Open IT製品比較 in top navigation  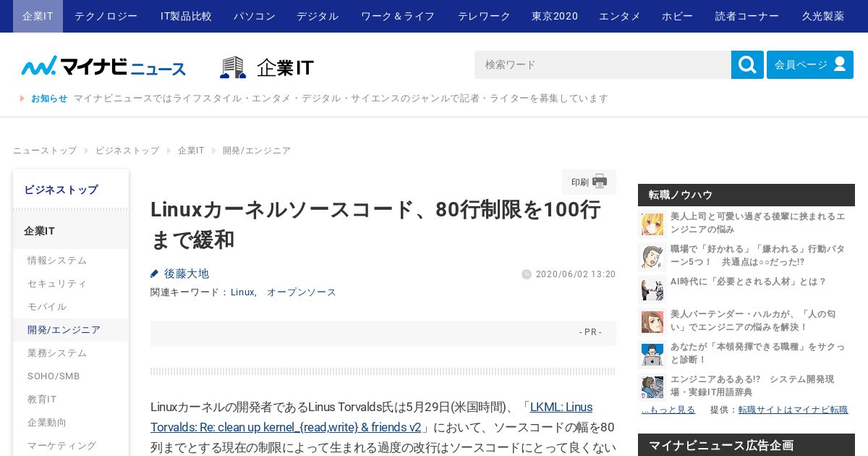(x=186, y=16)
